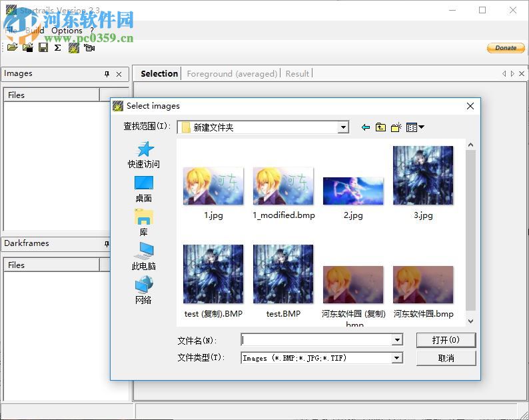
Task: Open the ? help menu
Action: [x=92, y=31]
